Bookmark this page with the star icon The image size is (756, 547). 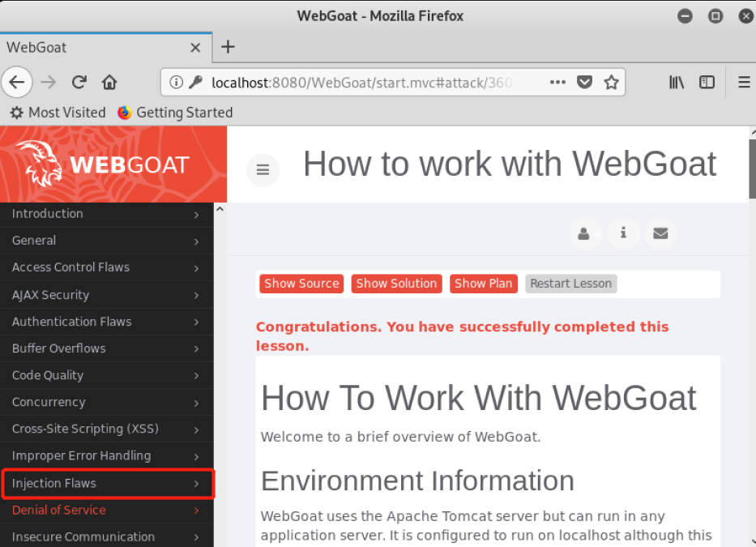(611, 83)
